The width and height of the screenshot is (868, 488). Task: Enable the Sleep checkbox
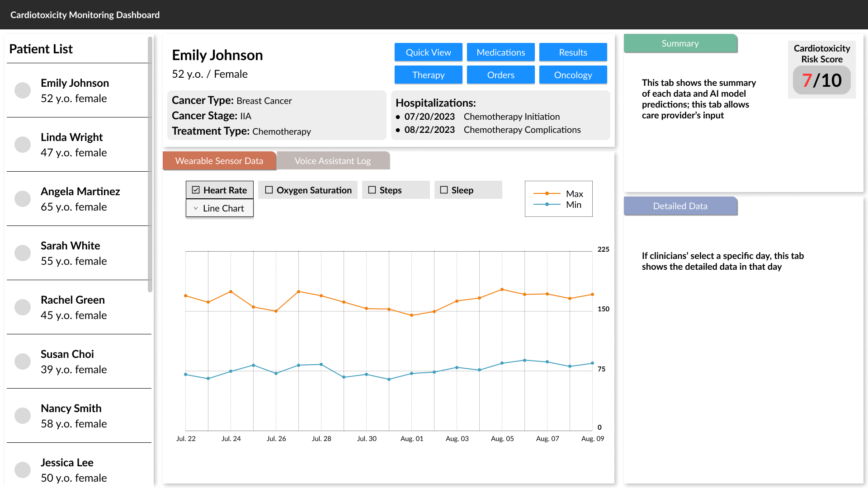[444, 190]
